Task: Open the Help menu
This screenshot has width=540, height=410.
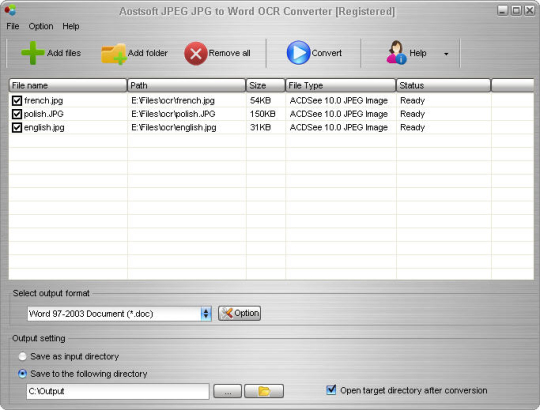Action: pos(71,26)
